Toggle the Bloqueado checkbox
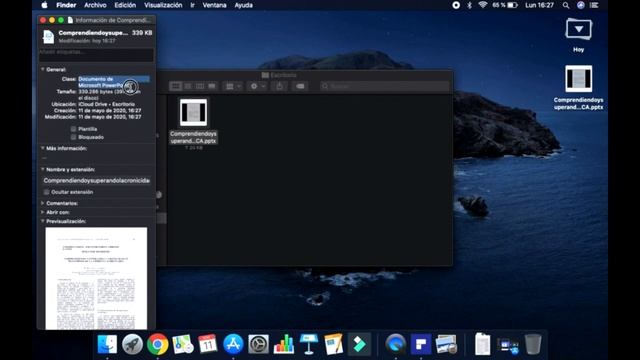The width and height of the screenshot is (640, 360). (x=73, y=137)
